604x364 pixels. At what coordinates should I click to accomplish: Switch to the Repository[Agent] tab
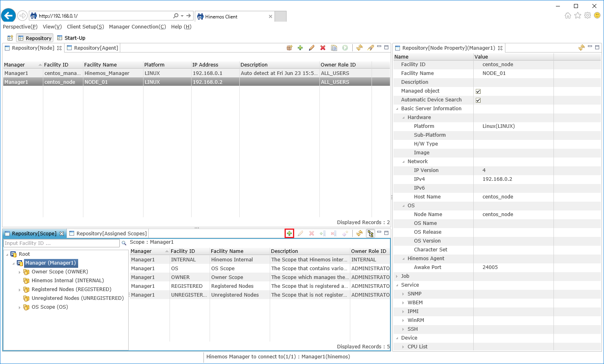[93, 48]
